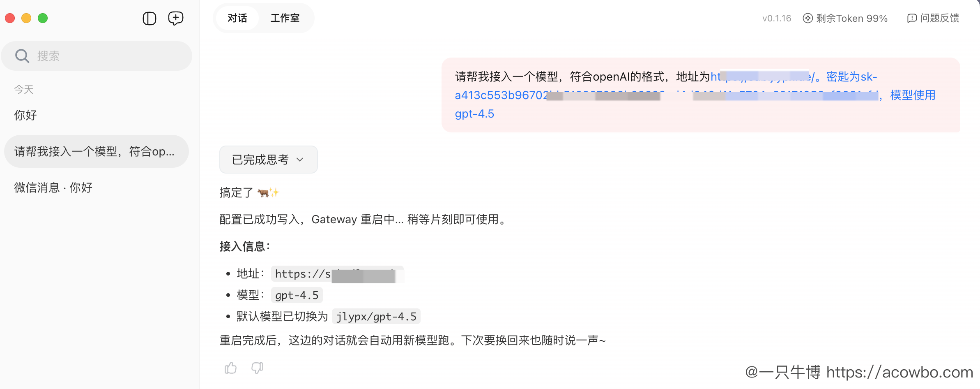
Task: Select the 微信消息·你好 conversation
Action: click(53, 188)
